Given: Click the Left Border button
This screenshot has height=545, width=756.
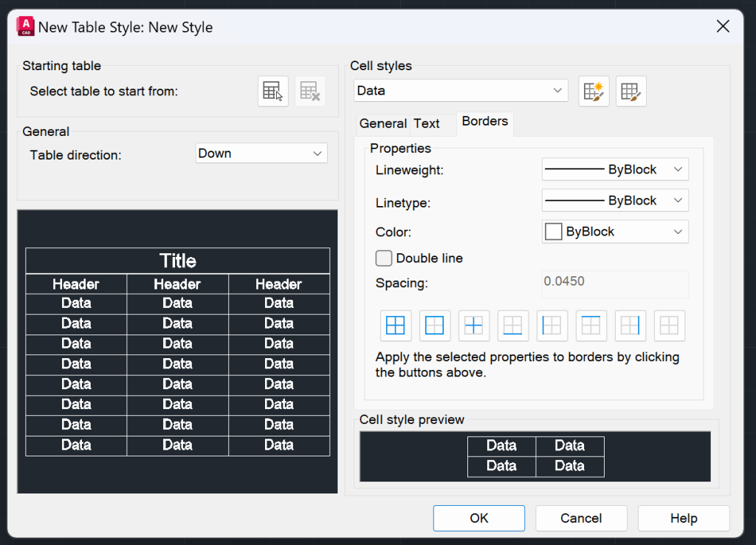Looking at the screenshot, I should (552, 326).
